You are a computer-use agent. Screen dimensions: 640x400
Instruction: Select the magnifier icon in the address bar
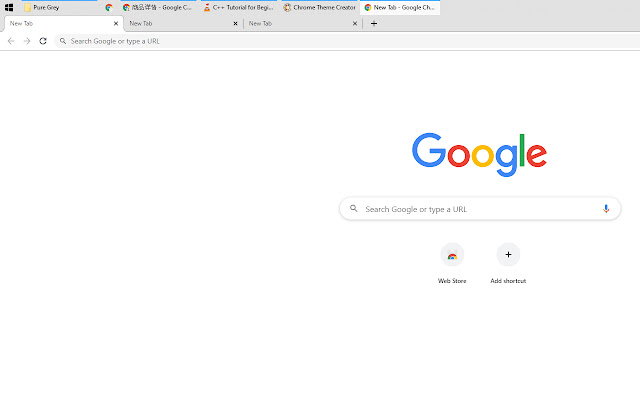tap(63, 41)
